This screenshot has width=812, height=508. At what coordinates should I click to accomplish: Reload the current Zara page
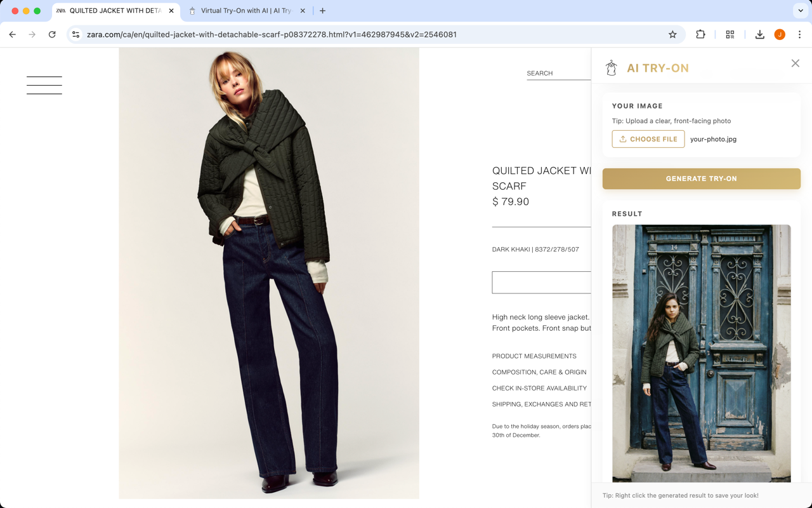pyautogui.click(x=52, y=34)
